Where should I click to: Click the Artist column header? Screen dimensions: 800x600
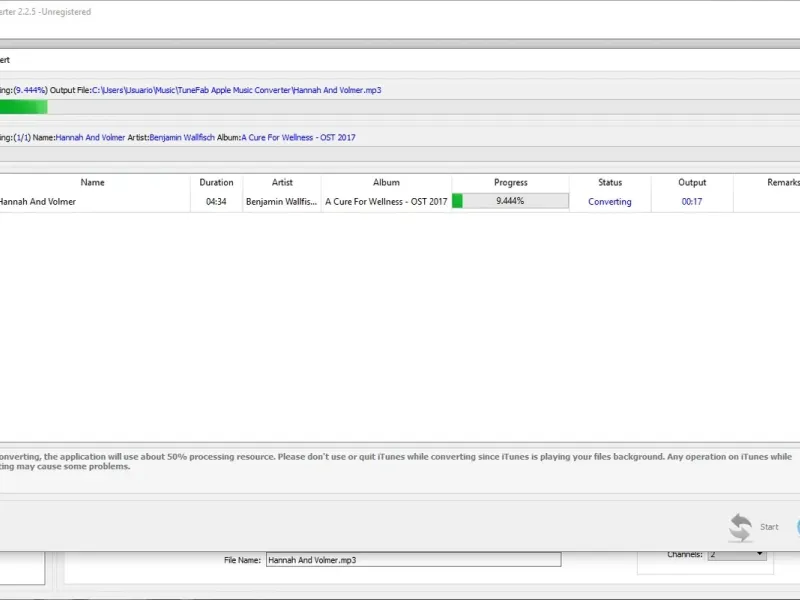(x=282, y=182)
